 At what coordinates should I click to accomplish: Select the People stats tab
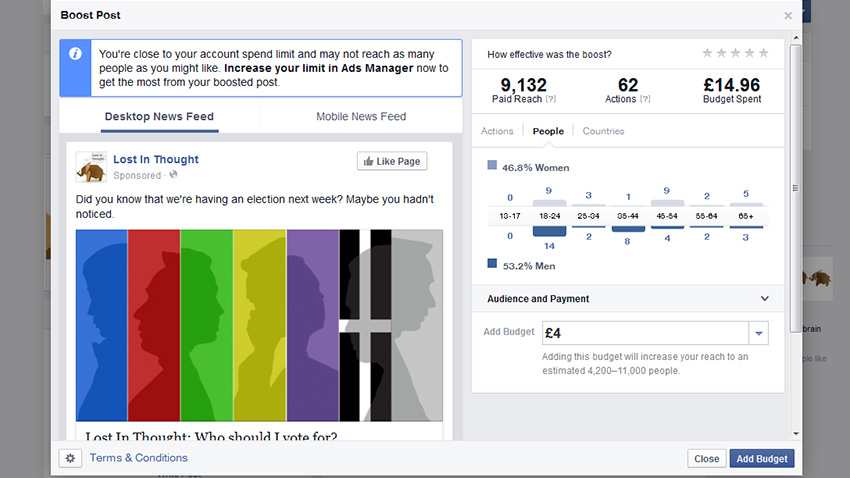coord(548,131)
